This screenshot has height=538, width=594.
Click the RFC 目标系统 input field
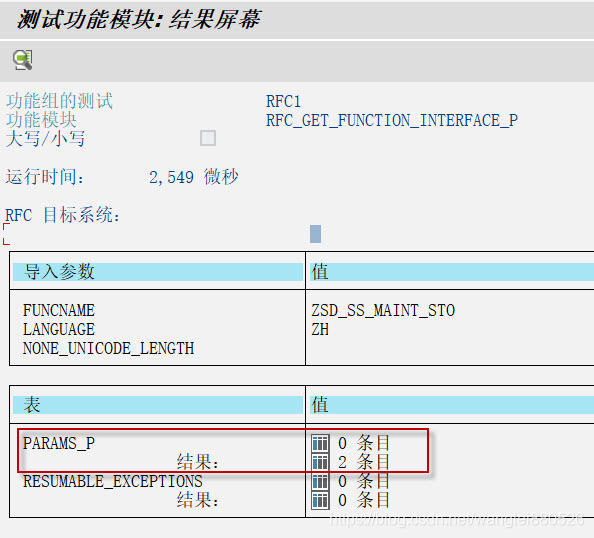155,234
